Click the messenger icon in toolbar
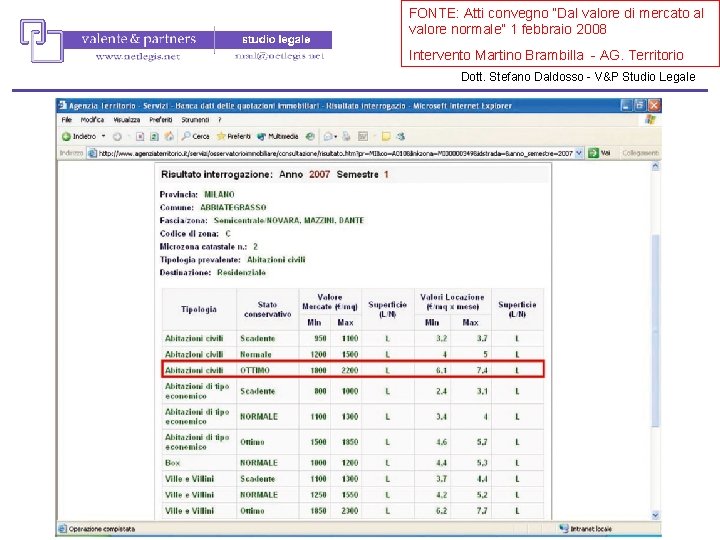720x540 pixels. pyautogui.click(x=401, y=136)
